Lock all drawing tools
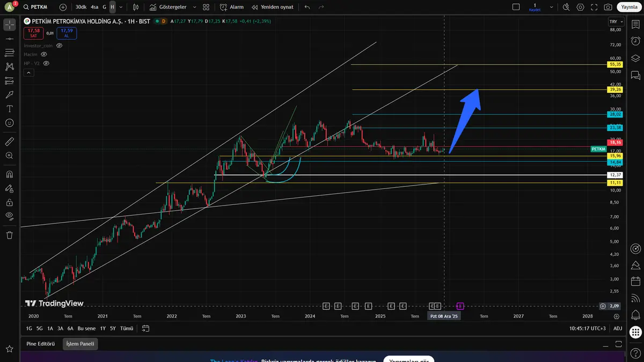Screen dimensions: 644x362 (9, 202)
